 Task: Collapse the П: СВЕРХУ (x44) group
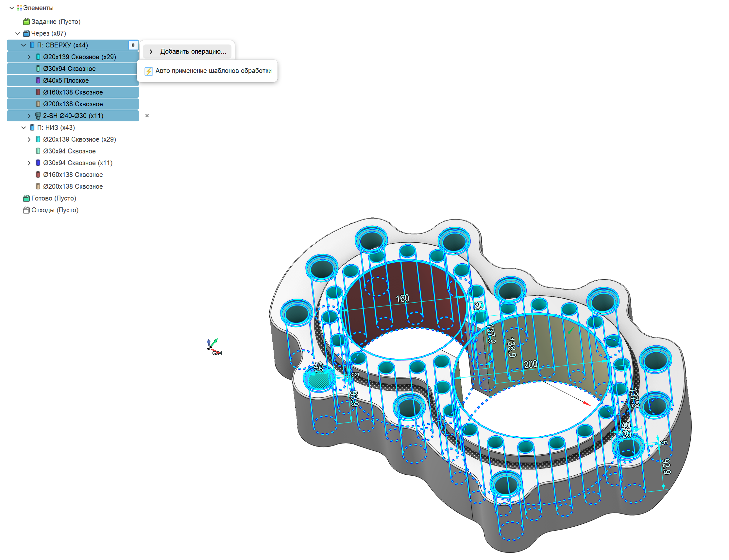tap(23, 45)
